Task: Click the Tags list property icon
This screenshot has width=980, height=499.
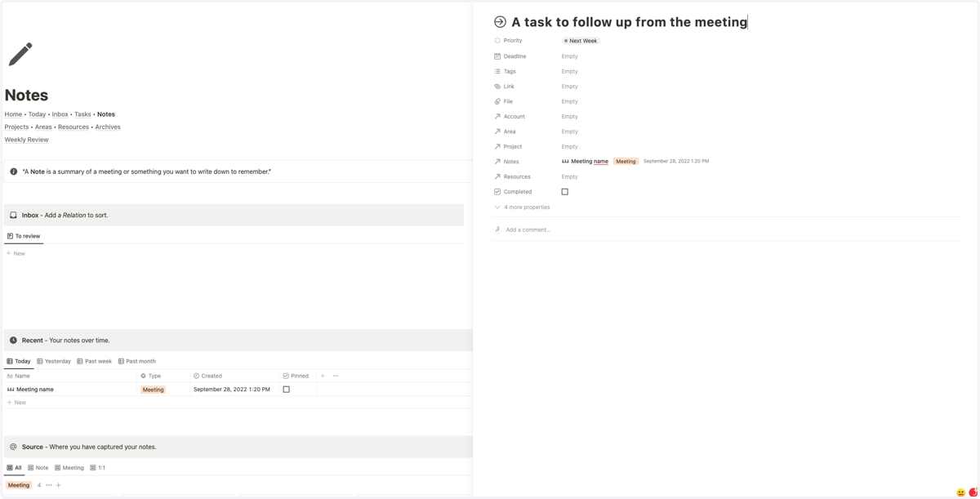Action: tap(497, 71)
